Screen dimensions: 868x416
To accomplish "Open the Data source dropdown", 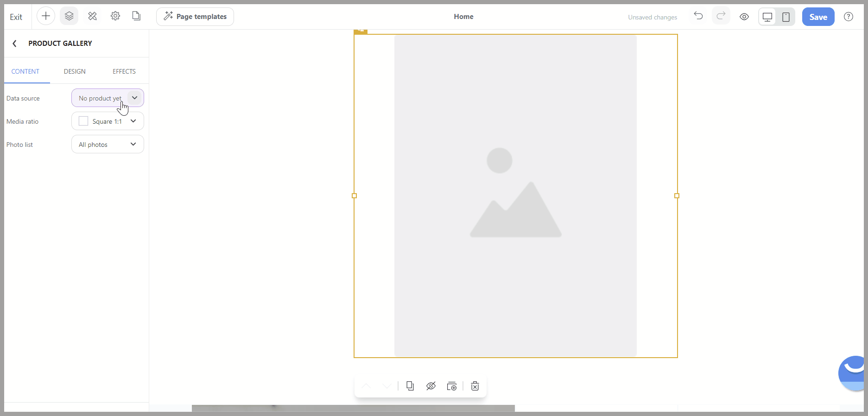I will tap(108, 98).
